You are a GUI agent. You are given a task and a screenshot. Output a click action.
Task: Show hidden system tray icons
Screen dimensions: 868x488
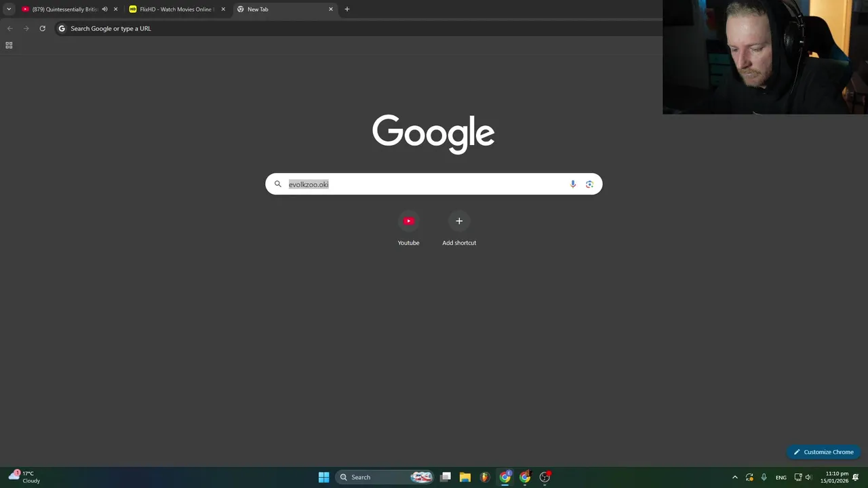(x=734, y=477)
